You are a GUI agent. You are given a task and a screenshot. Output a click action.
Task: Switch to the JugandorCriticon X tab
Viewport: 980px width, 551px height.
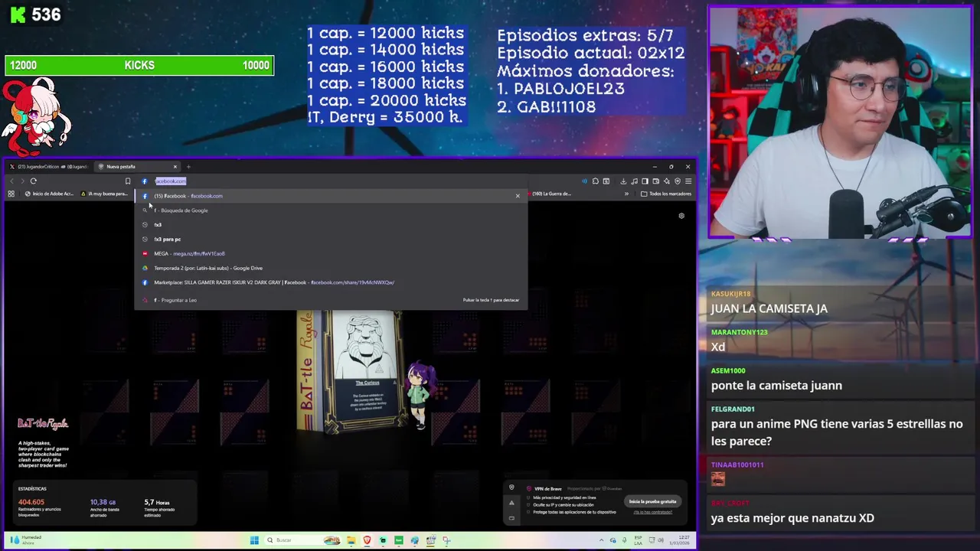point(50,167)
